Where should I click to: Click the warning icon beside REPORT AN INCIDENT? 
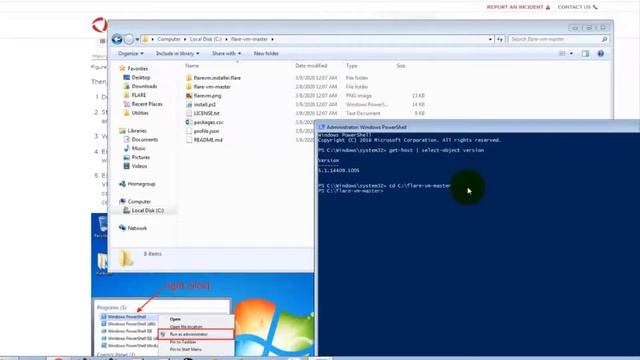(548, 7)
